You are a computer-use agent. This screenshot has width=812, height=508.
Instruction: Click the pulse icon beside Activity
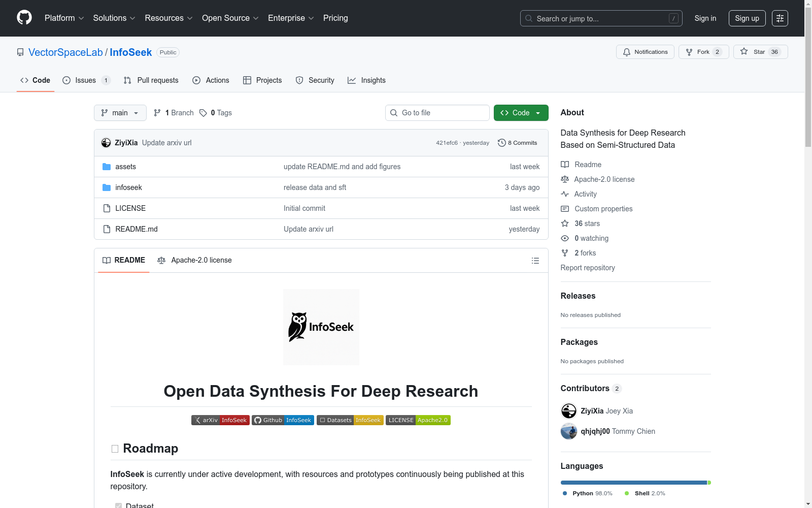pyautogui.click(x=565, y=194)
